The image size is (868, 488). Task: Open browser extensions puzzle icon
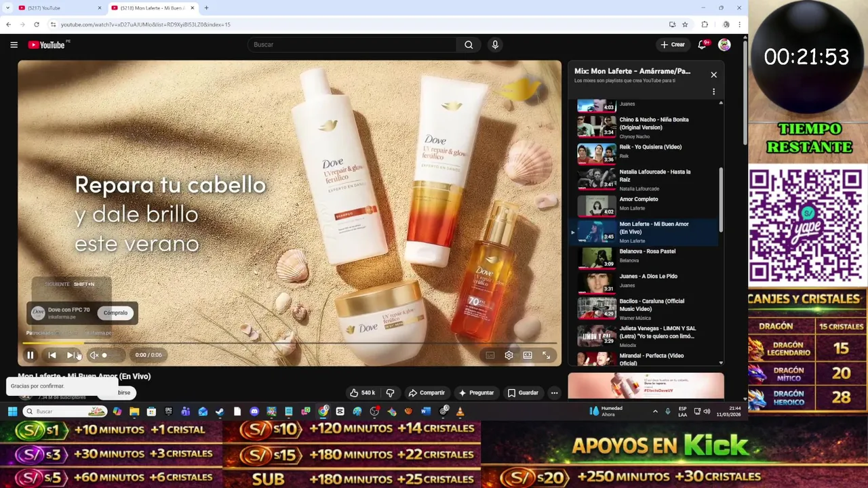point(705,24)
